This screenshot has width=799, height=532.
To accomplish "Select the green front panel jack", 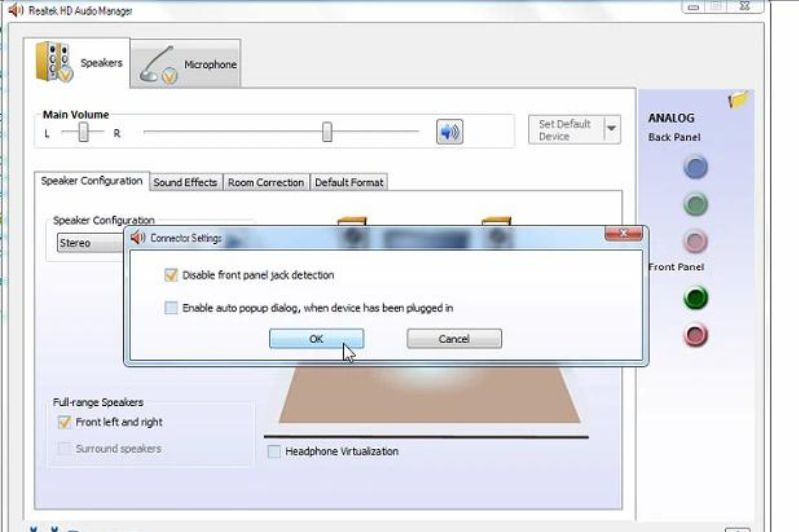I will [695, 298].
